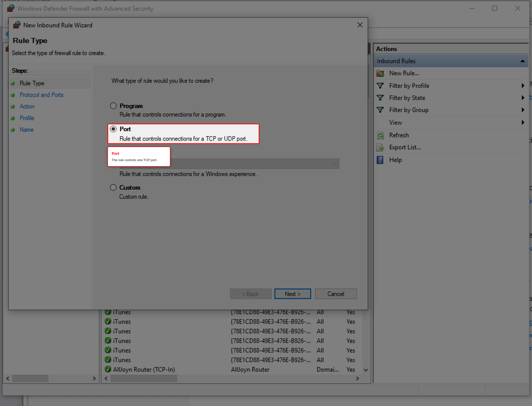This screenshot has height=406, width=532.
Task: Click the Filter by Group funnel icon
Action: 380,110
